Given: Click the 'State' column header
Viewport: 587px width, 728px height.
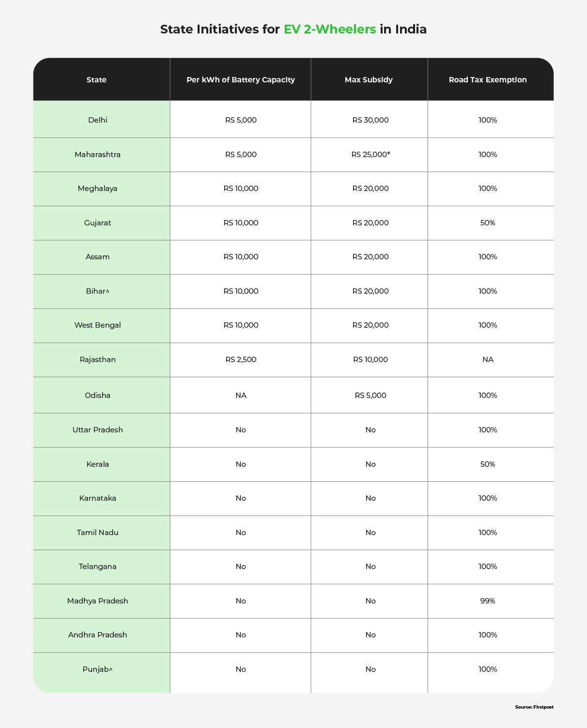Looking at the screenshot, I should pos(96,80).
